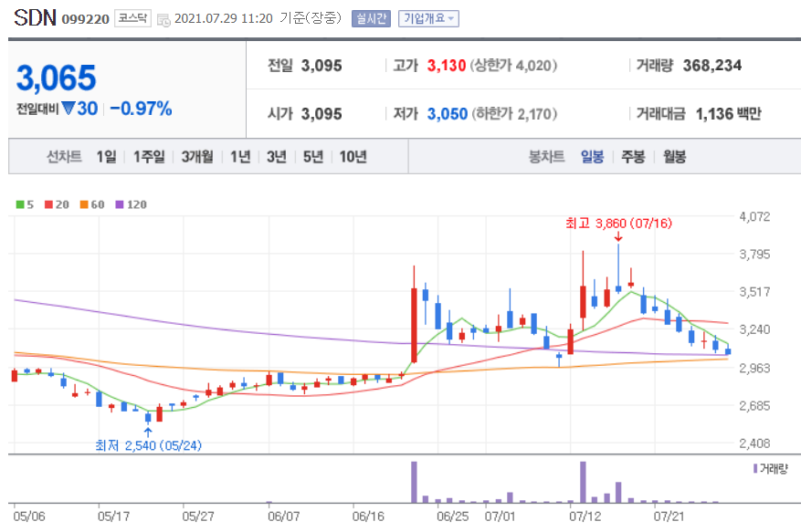Click the 4,072 price axis label
The image size is (801, 532).
754,216
